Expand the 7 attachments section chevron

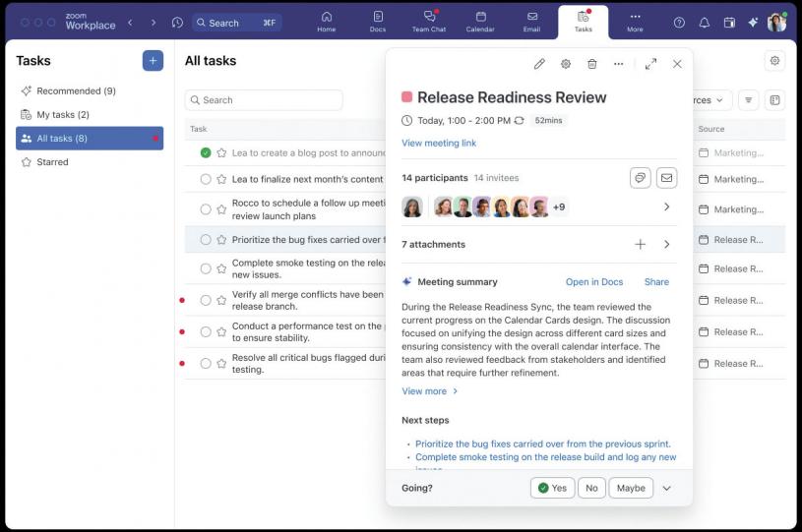667,245
